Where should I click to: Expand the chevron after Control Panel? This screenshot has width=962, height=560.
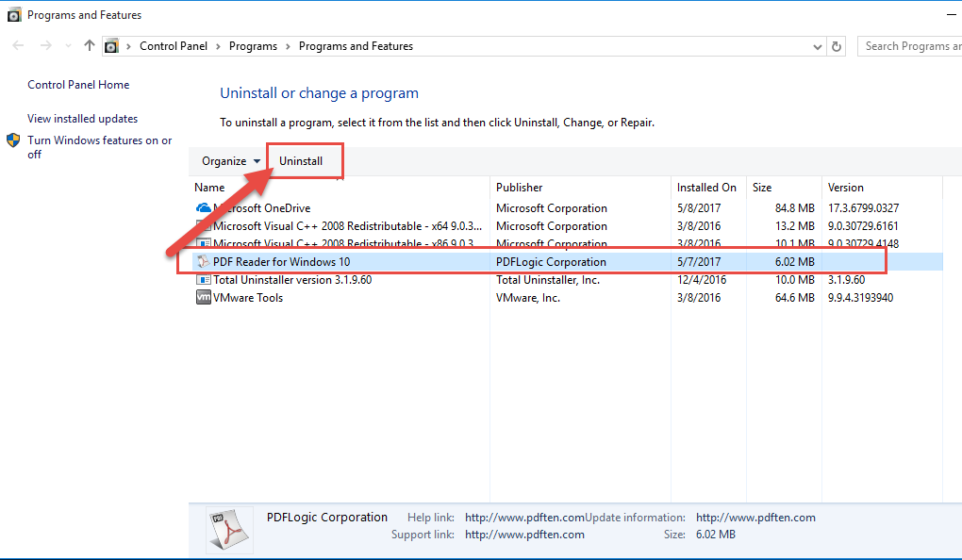pos(218,46)
